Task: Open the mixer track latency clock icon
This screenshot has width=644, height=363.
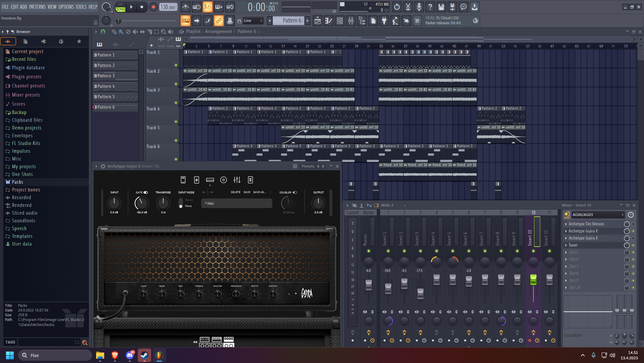Action: (631, 215)
